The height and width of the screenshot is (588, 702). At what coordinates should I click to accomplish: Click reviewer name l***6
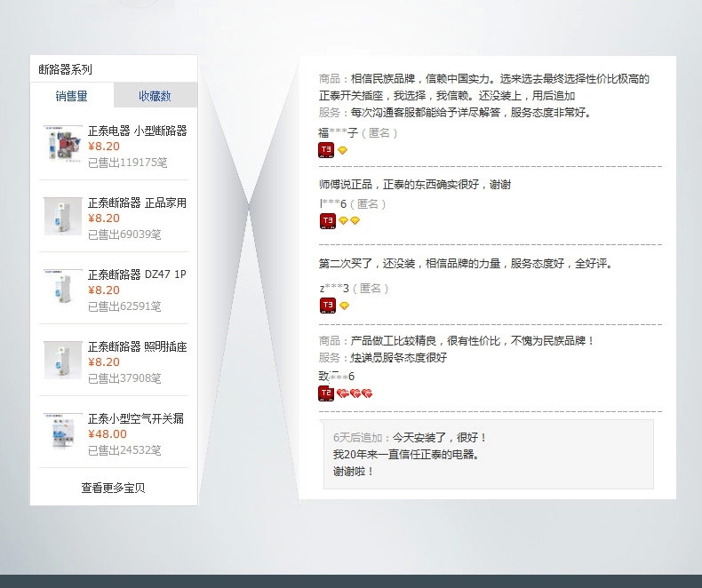tap(333, 204)
